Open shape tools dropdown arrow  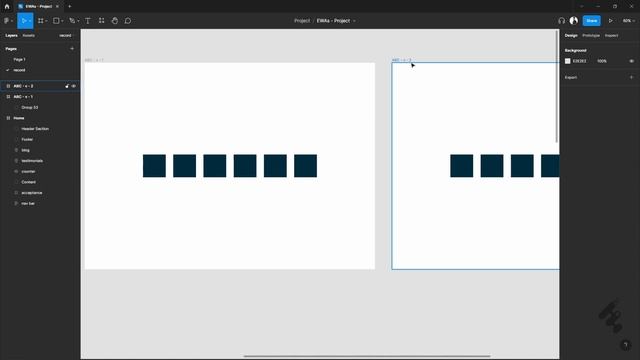62,21
